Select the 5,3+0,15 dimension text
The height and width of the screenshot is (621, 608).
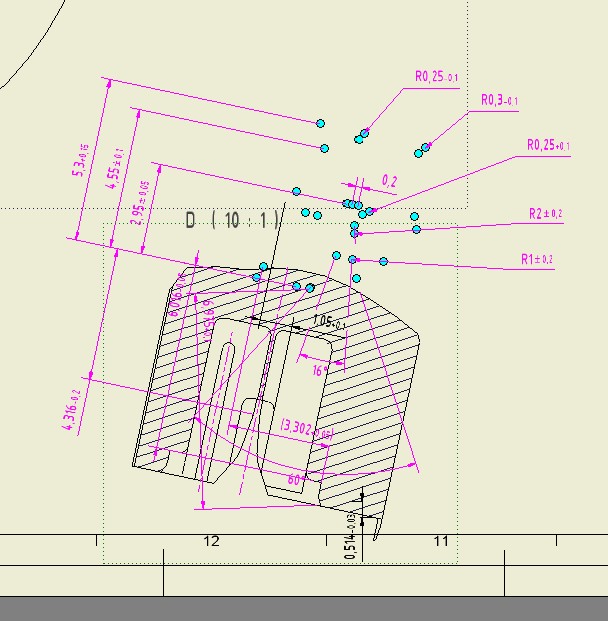80,160
